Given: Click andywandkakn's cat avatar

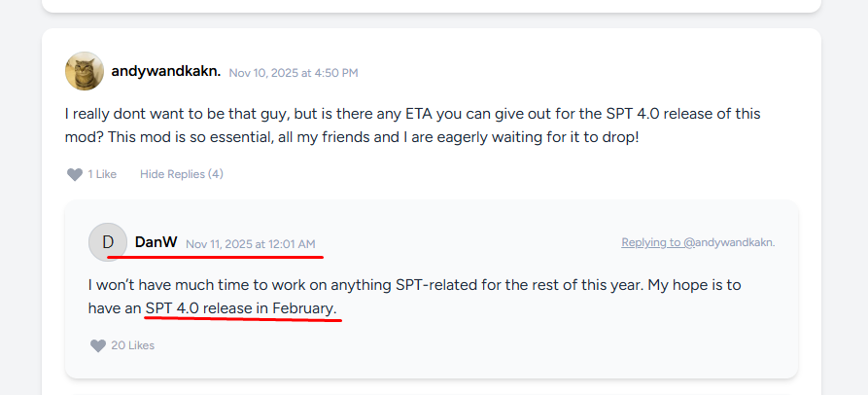Looking at the screenshot, I should (x=85, y=71).
